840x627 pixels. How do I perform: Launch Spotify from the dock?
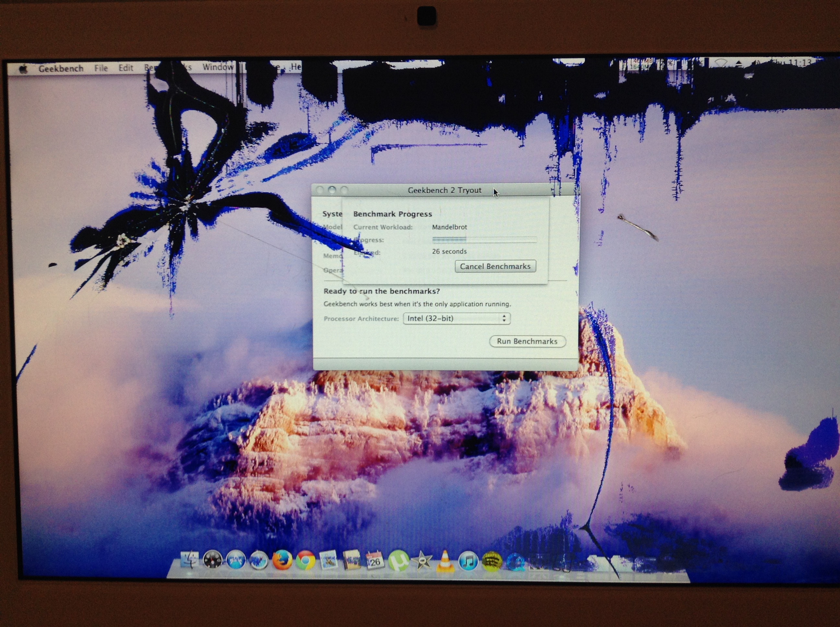tap(492, 562)
